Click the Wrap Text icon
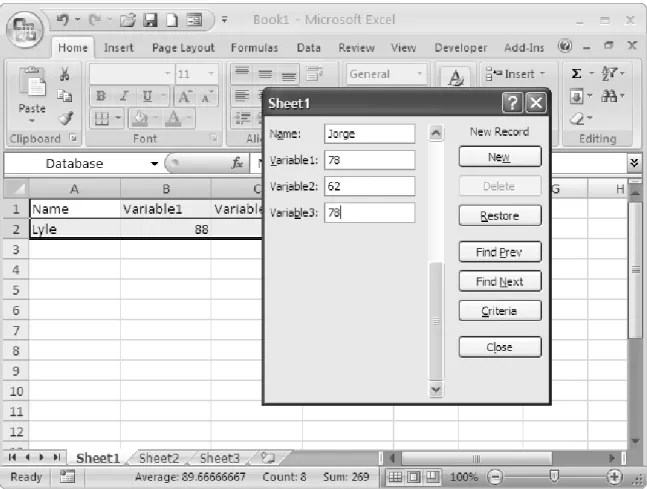 click(314, 74)
